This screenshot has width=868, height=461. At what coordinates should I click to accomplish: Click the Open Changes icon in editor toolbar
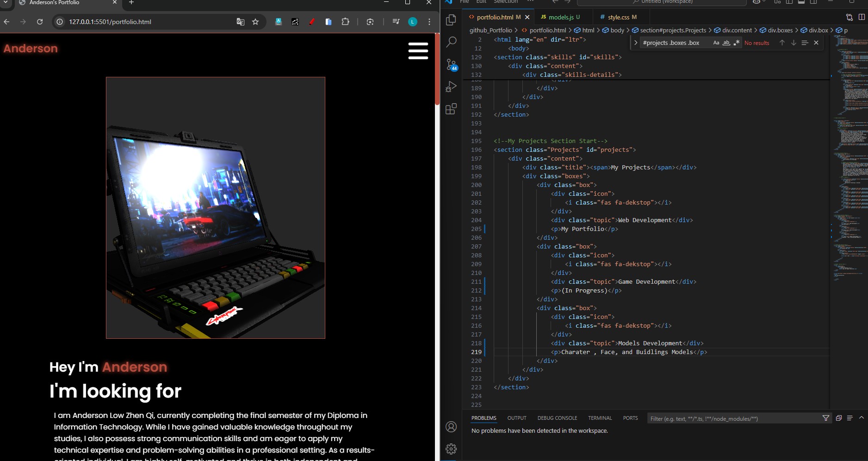(x=849, y=17)
